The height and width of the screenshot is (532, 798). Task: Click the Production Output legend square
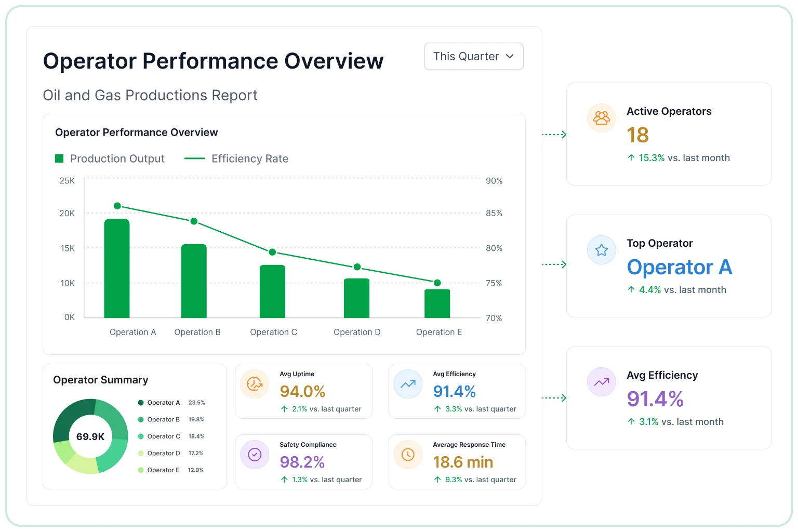[x=59, y=158]
